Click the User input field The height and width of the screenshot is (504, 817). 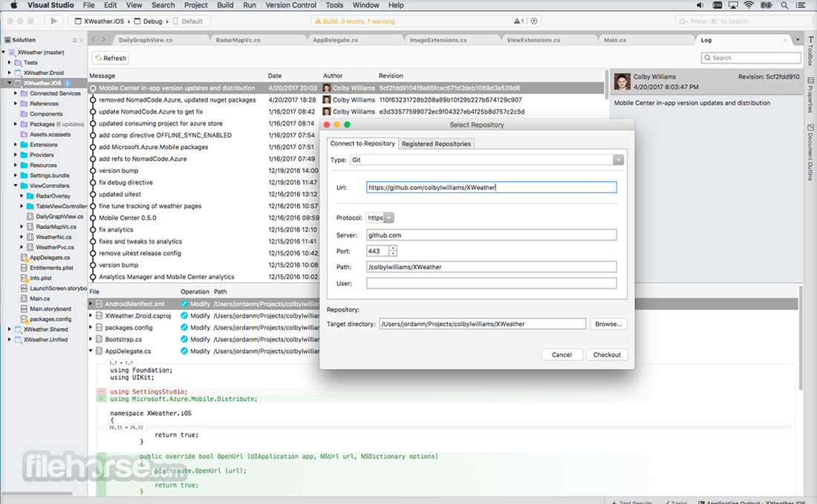(492, 284)
